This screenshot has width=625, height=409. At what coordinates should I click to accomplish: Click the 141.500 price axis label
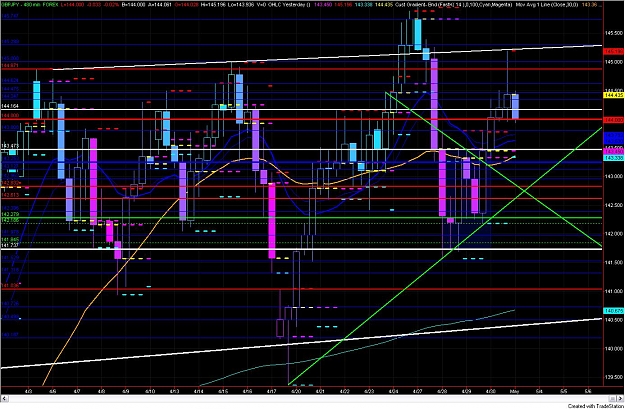pos(614,262)
